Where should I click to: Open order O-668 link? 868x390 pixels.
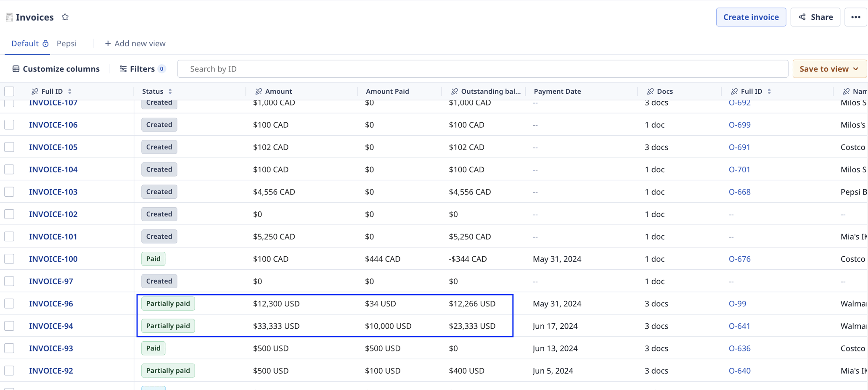click(x=739, y=192)
